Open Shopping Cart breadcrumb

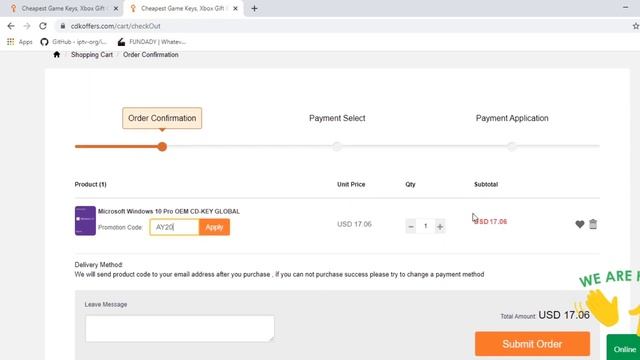(x=92, y=54)
